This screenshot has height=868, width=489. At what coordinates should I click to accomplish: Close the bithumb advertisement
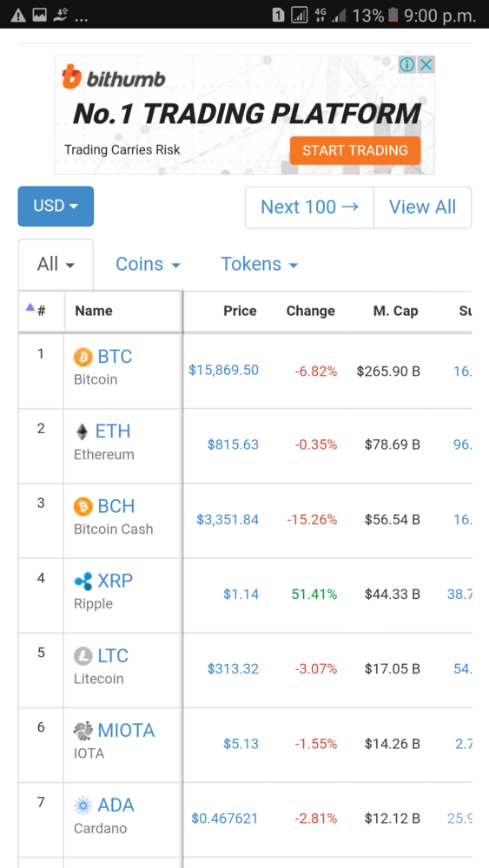[x=426, y=65]
